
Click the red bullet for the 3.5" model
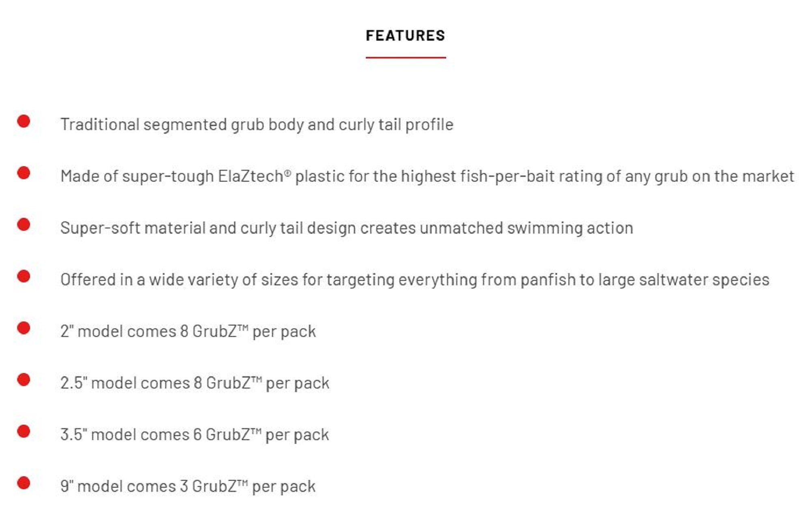point(24,431)
